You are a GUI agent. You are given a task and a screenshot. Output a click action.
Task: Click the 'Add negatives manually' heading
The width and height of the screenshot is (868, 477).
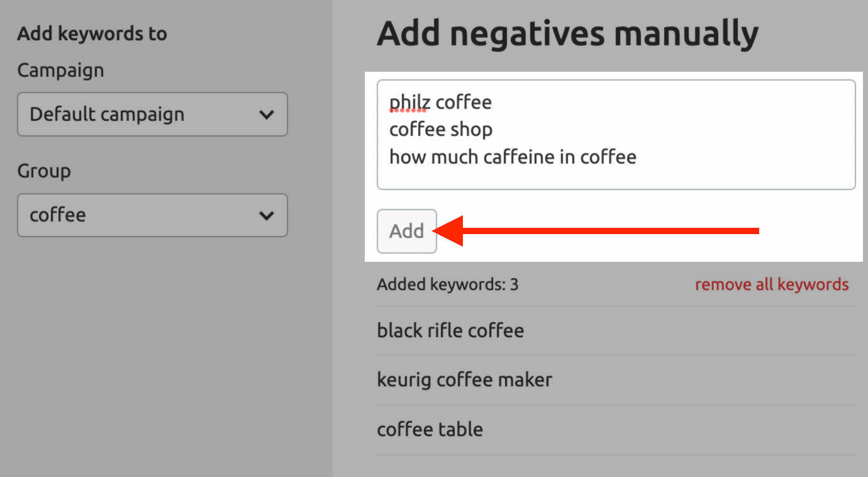(567, 33)
